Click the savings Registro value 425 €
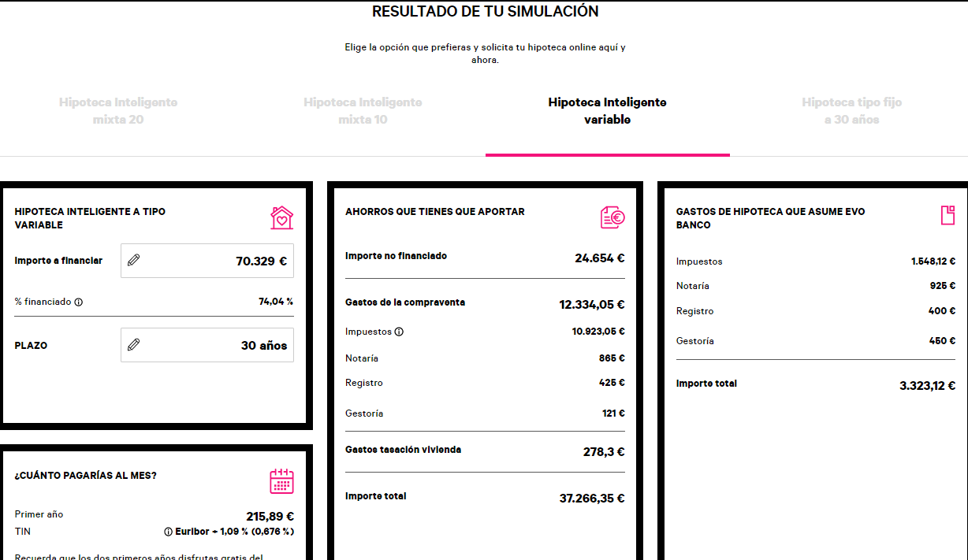Screen dimensions: 968x560 [x=612, y=383]
